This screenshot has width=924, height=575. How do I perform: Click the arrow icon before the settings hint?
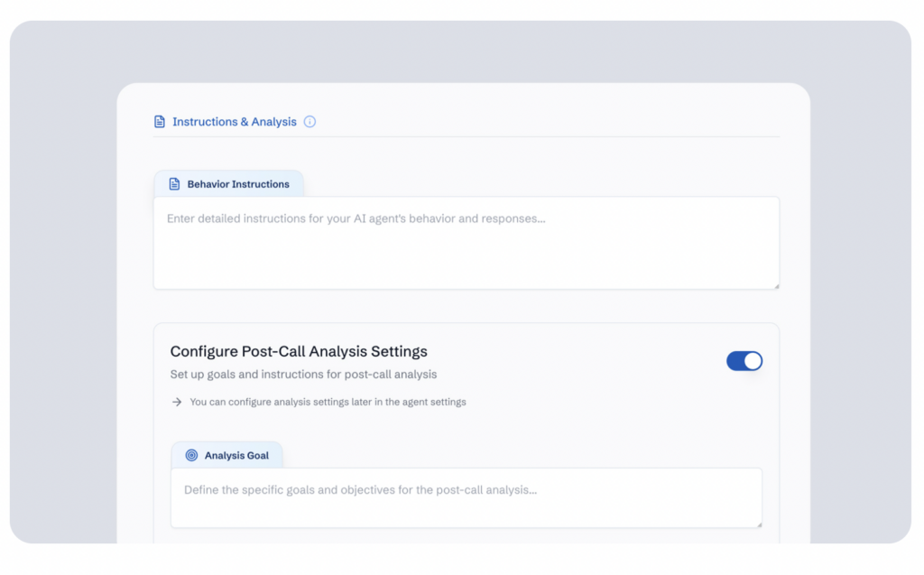click(177, 402)
